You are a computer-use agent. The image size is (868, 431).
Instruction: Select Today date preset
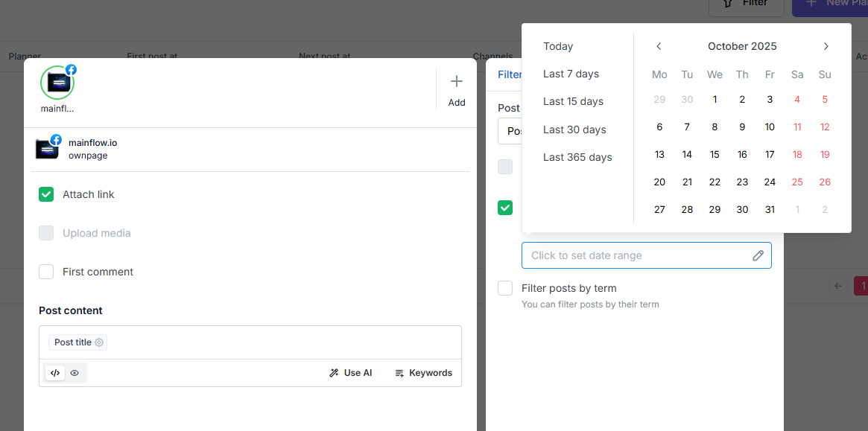(558, 46)
